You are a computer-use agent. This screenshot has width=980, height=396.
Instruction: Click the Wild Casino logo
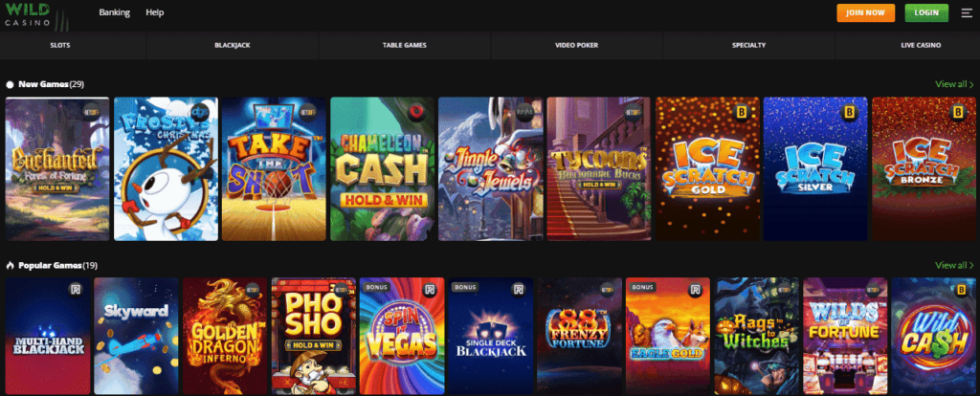point(34,15)
